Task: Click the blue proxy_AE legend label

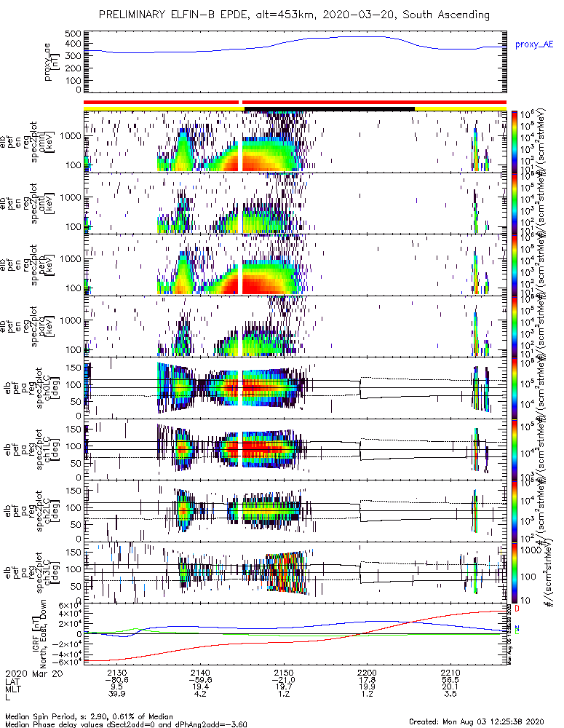Action: coord(534,44)
